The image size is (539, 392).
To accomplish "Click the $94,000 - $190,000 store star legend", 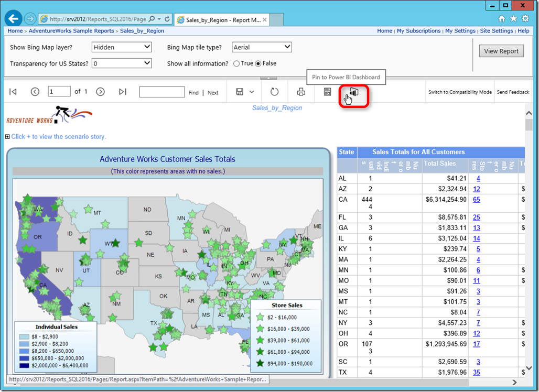I will [260, 363].
